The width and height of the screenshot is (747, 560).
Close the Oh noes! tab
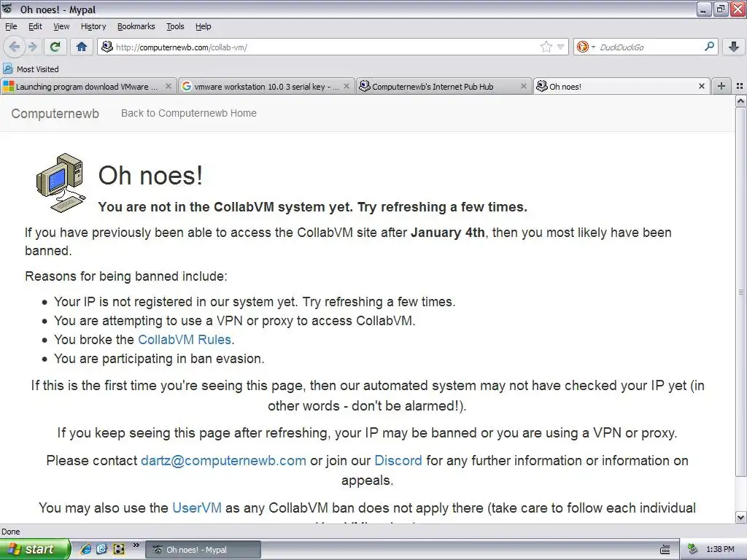701,86
